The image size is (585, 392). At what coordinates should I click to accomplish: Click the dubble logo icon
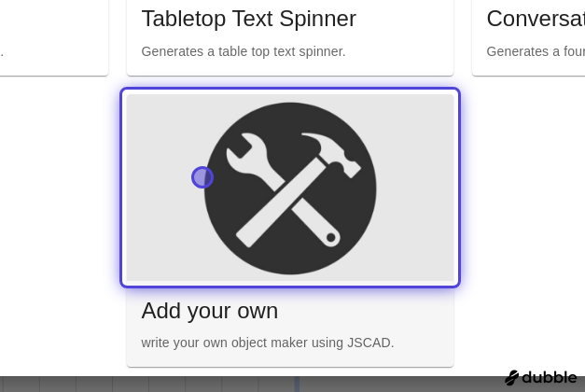tap(511, 377)
